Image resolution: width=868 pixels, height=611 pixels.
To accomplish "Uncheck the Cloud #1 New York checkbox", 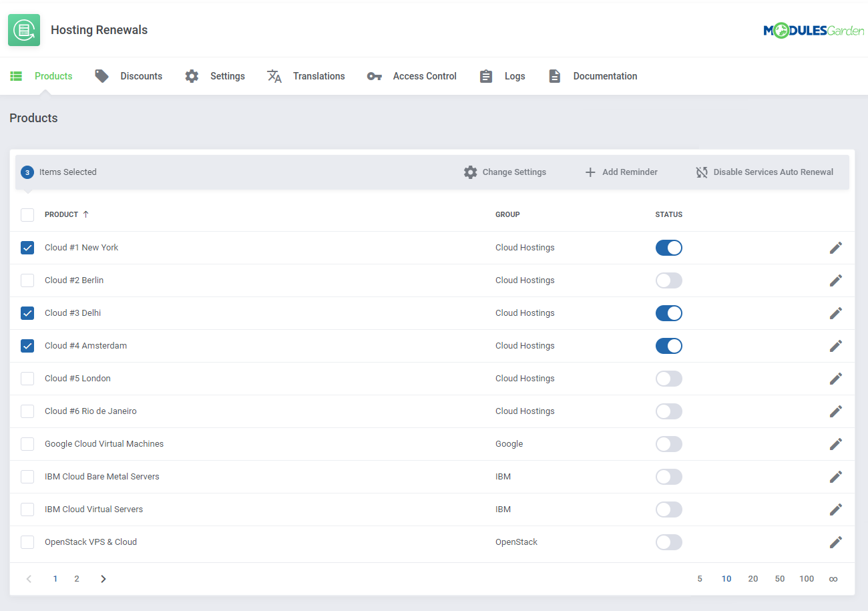I will [27, 248].
